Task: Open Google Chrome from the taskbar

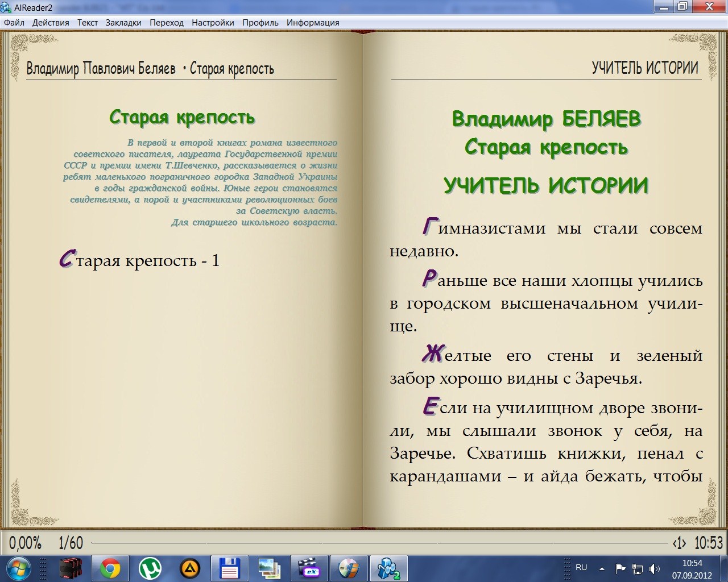Action: (110, 568)
